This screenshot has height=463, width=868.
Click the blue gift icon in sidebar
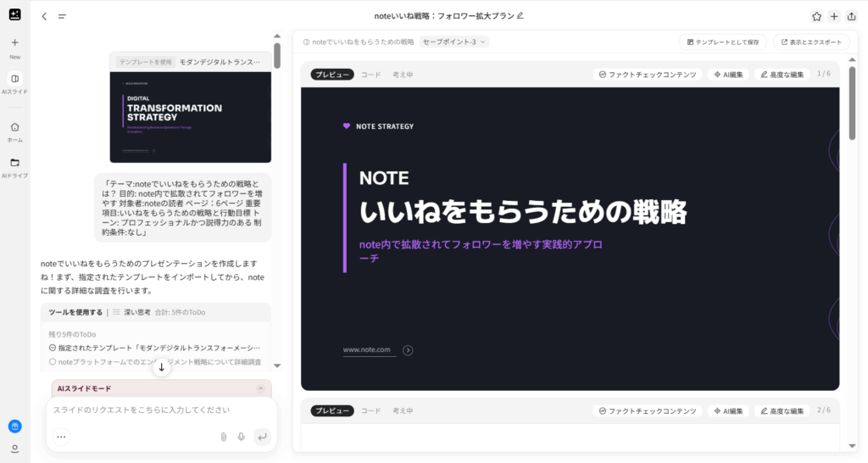tap(14, 426)
